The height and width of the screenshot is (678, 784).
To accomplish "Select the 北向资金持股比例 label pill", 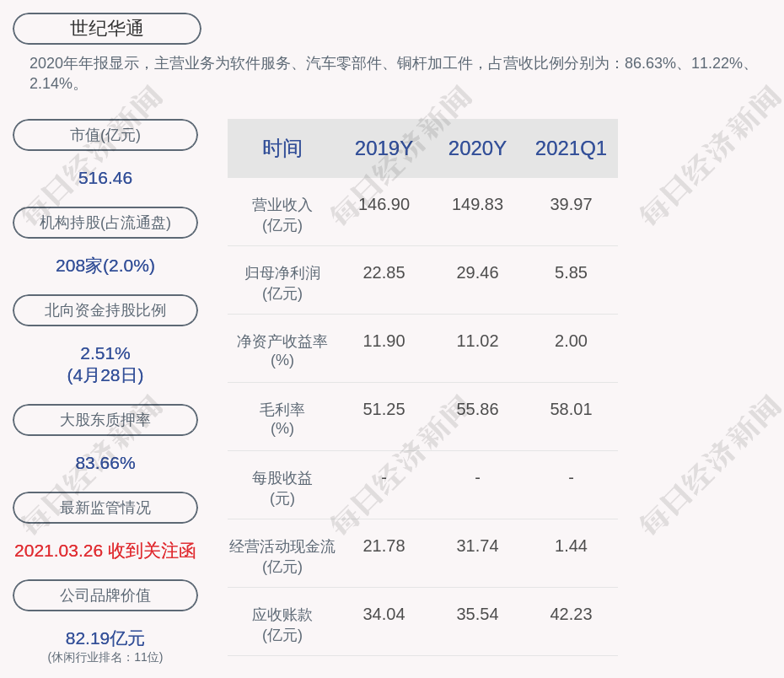I will pyautogui.click(x=105, y=310).
